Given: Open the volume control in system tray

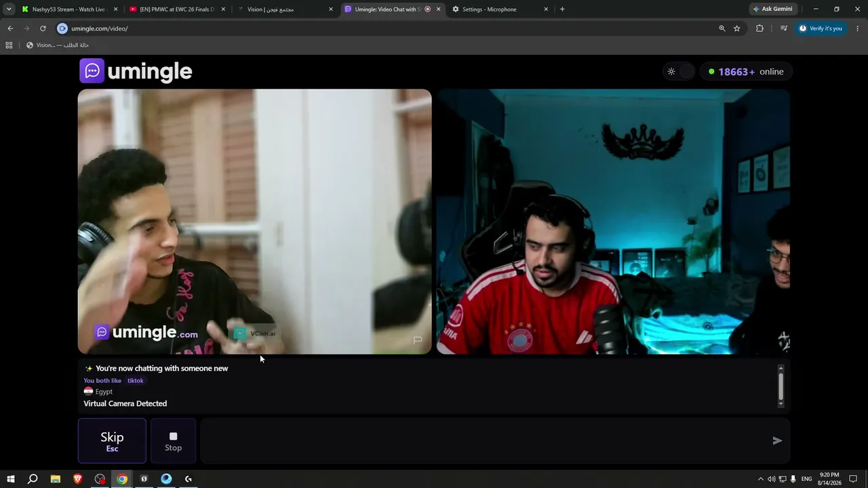Looking at the screenshot, I should [772, 479].
